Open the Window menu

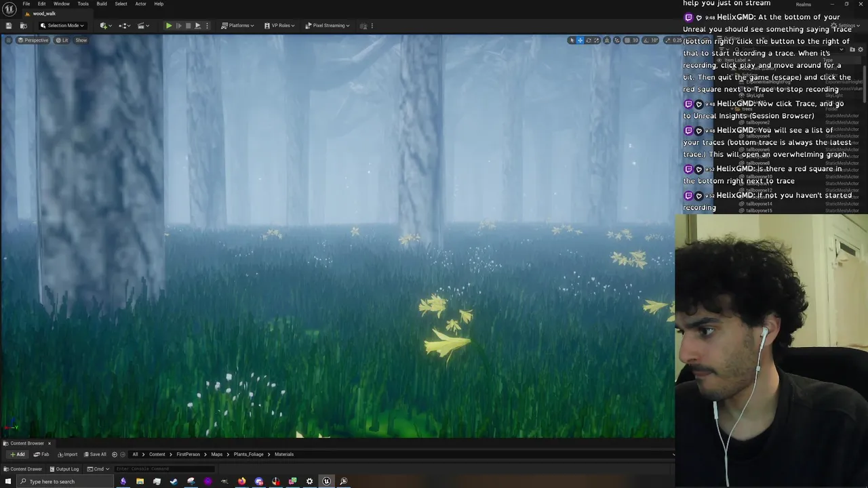tap(62, 3)
